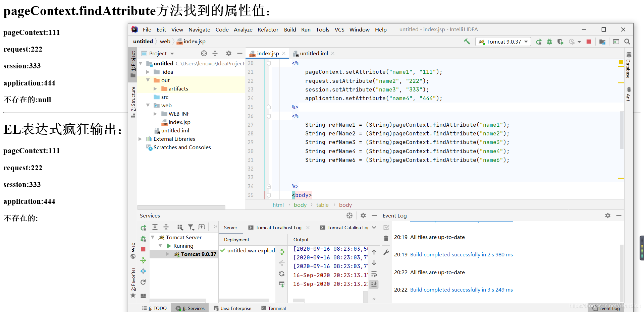Toggle the 2: Favorites tool window button
The width and height of the screenshot is (644, 312).
tap(133, 282)
